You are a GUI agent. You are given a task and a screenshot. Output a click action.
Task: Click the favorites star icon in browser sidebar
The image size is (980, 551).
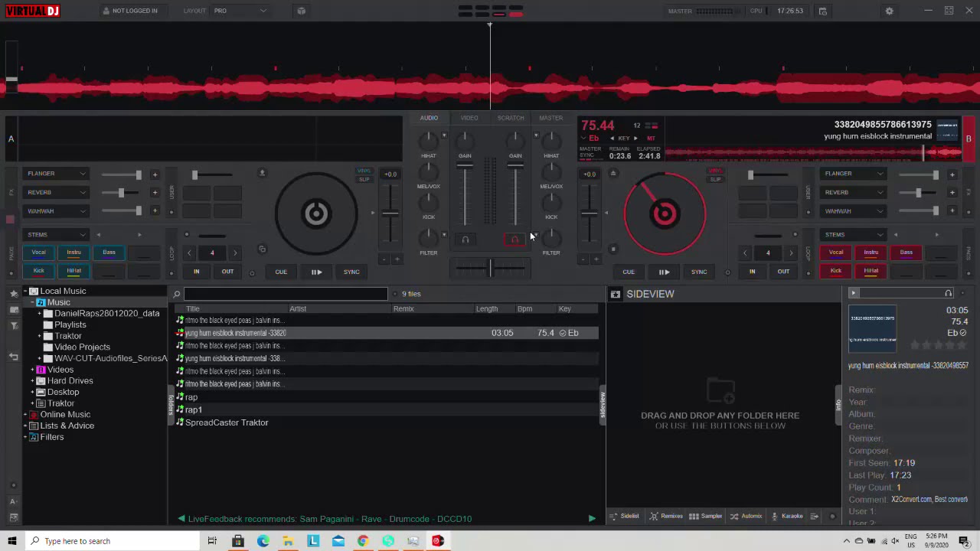(13, 294)
